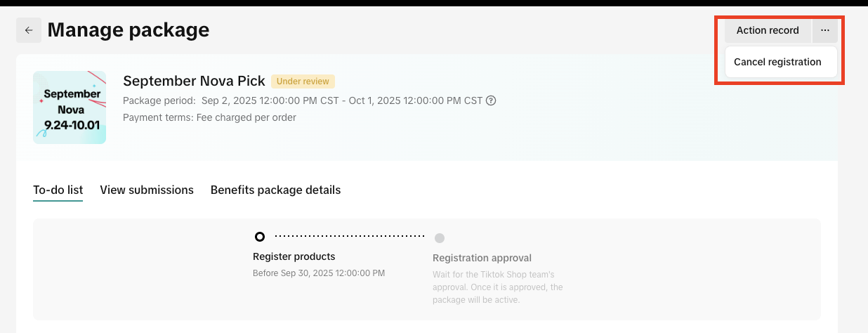This screenshot has height=333, width=868.
Task: Click the Register products step label
Action: [294, 256]
